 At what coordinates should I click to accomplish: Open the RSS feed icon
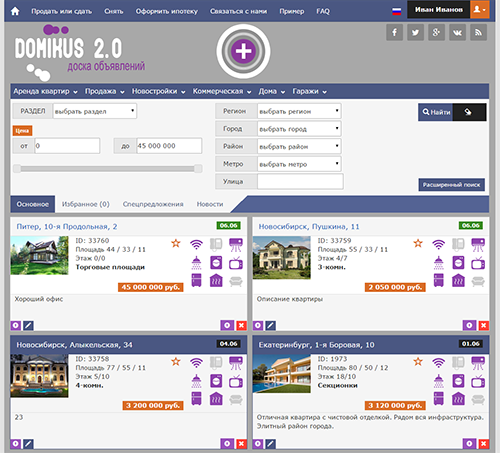tap(478, 32)
